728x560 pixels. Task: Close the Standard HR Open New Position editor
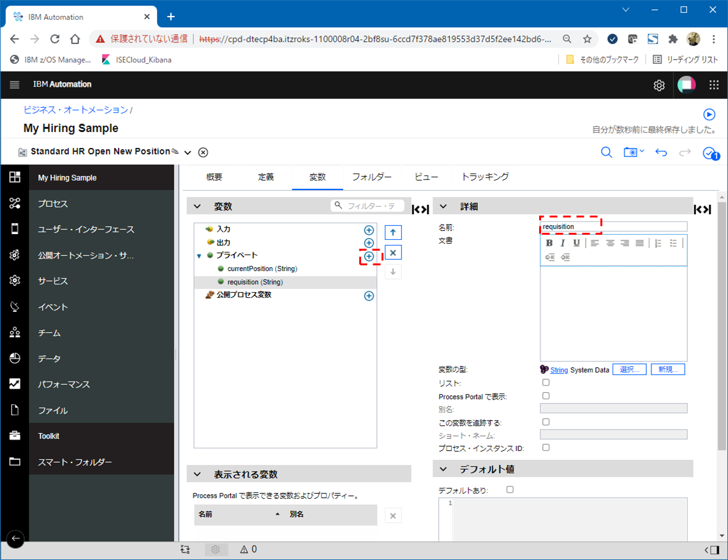click(203, 152)
